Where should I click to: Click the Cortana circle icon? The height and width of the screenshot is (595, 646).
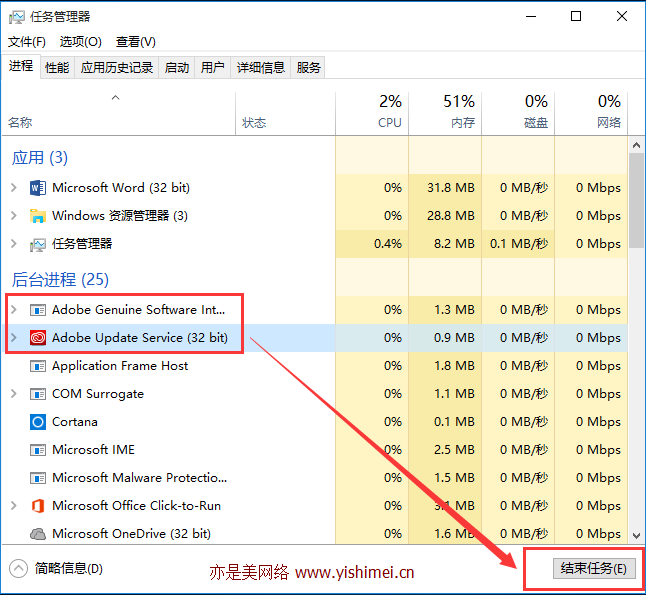pyautogui.click(x=38, y=422)
